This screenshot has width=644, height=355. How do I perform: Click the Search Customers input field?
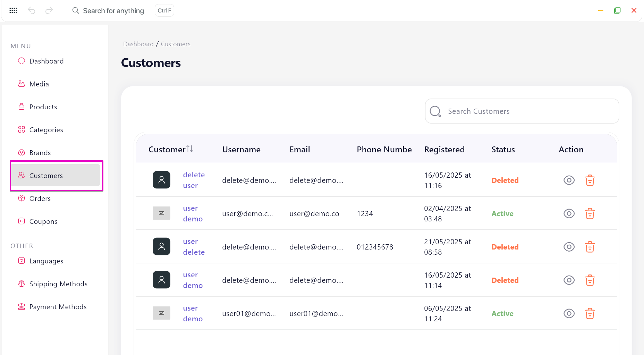[x=522, y=111]
